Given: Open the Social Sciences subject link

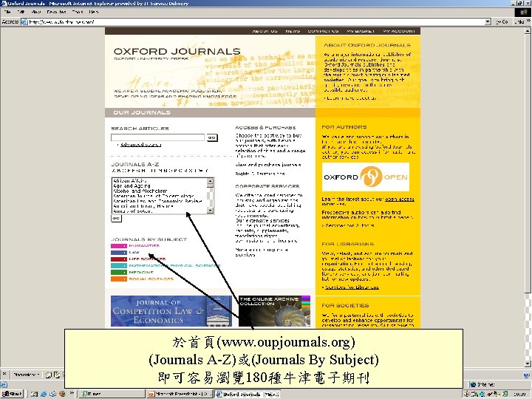Looking at the screenshot, I should point(151,279).
